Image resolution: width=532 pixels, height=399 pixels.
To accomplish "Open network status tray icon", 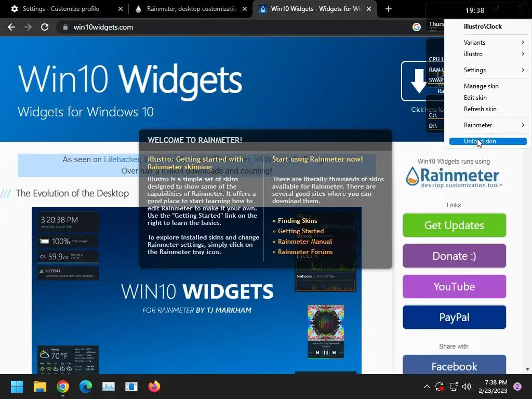I will 454,387.
